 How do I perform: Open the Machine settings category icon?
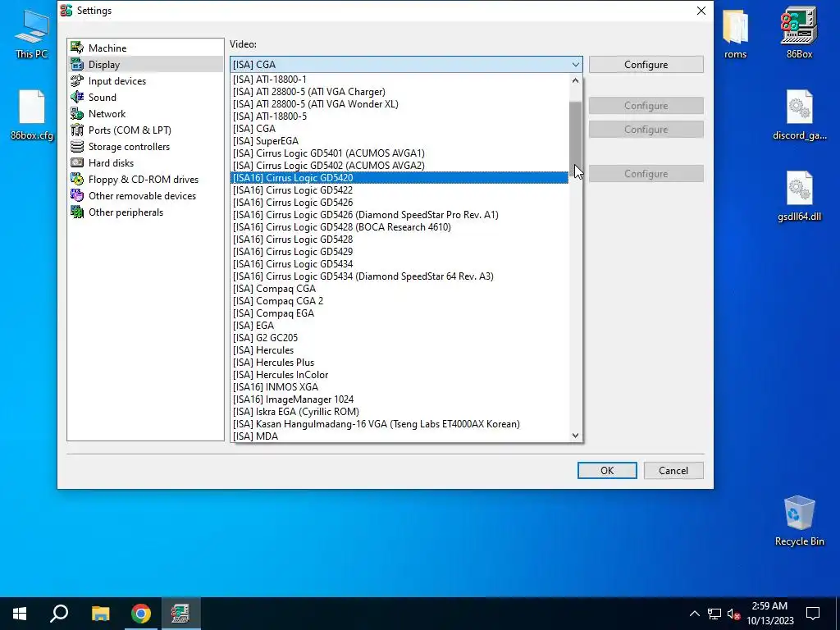[x=77, y=48]
